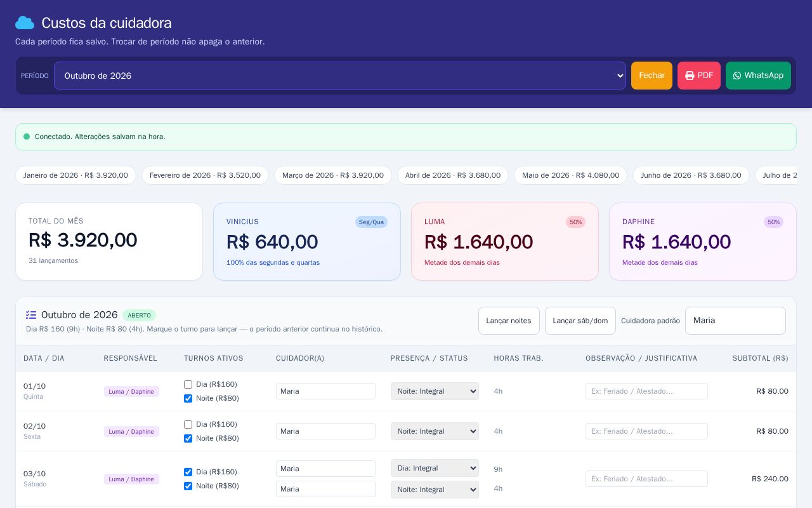Click the green connection status dot
Screen dimensions: 812x508
click(x=27, y=137)
